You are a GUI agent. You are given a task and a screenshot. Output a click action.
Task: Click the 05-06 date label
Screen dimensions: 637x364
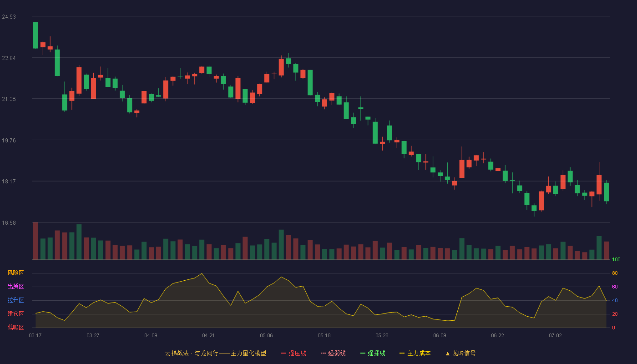(x=266, y=335)
